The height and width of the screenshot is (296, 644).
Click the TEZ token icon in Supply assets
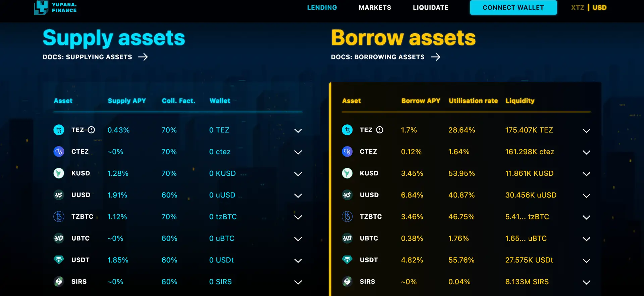[59, 130]
